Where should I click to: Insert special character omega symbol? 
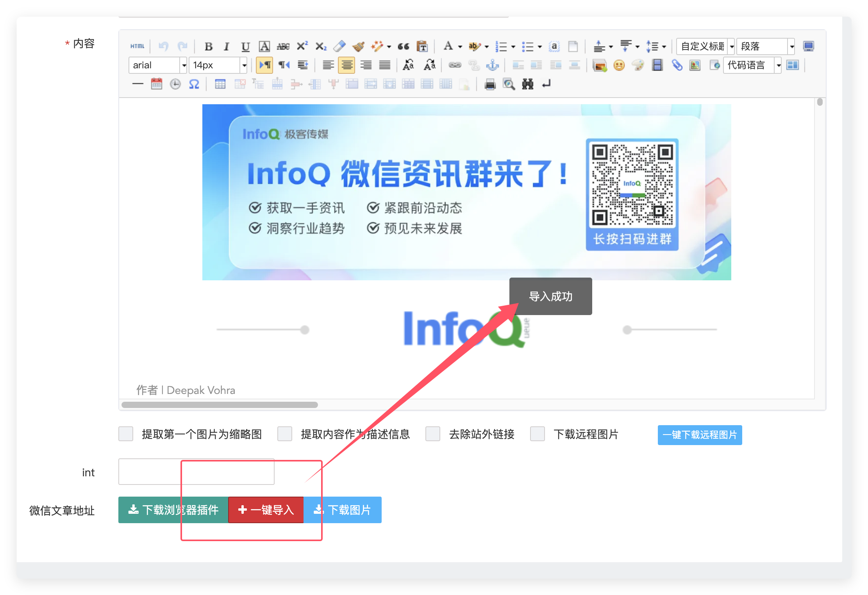194,84
